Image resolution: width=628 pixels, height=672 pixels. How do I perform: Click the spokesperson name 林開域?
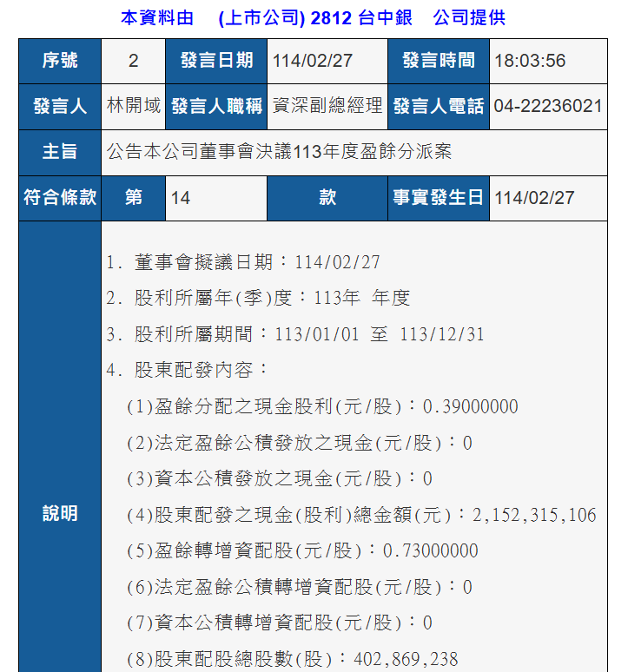point(133,105)
